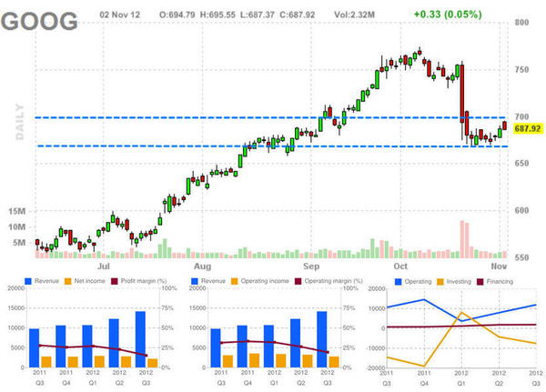
Task: Click the Operating margin (%) legend label
Action: (334, 281)
